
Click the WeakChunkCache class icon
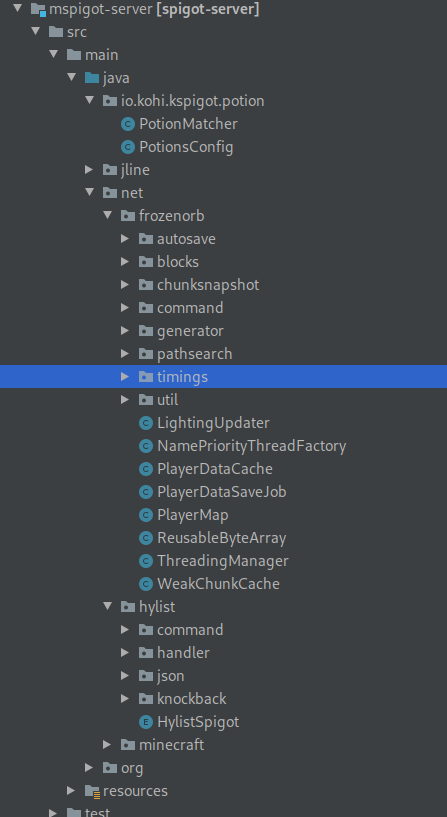coord(146,584)
